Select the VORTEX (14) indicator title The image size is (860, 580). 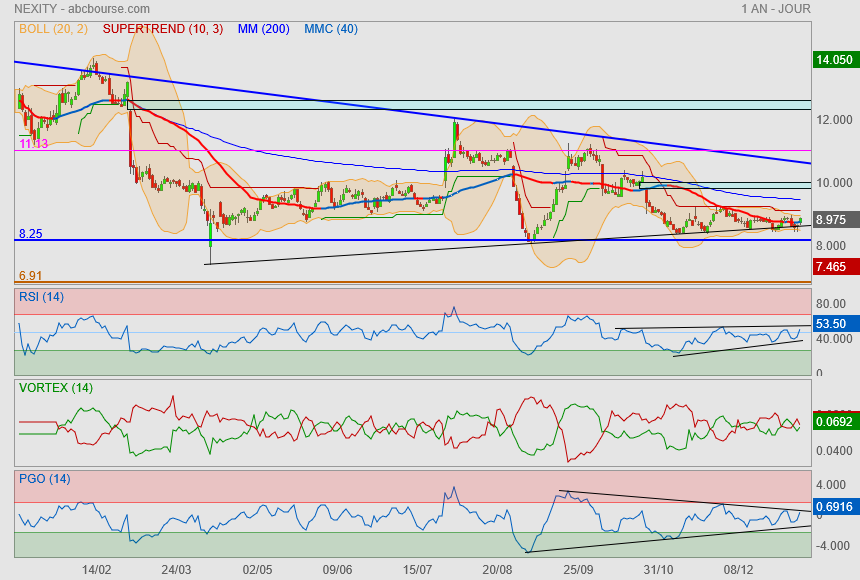coord(55,387)
